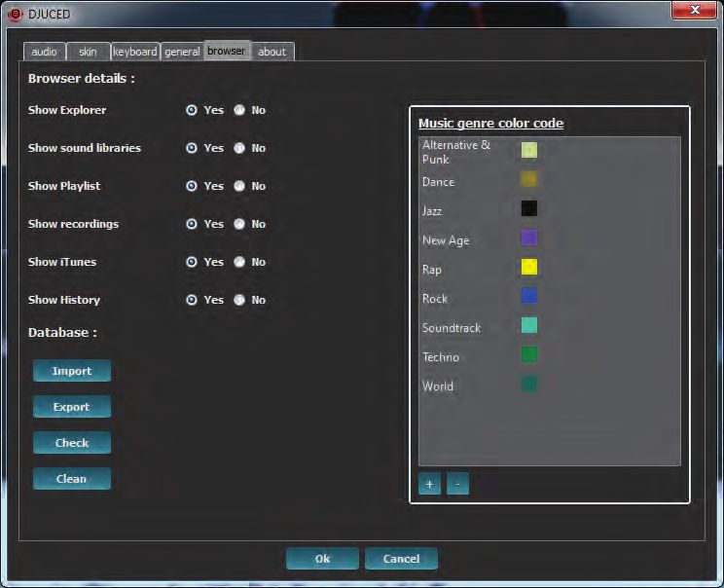Screen dimensions: 724x588
Task: Set Show iTunes to Yes
Action: [x=192, y=262]
